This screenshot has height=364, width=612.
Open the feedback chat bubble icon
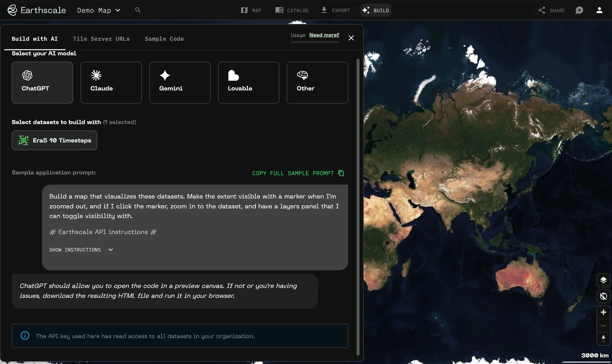pos(579,10)
